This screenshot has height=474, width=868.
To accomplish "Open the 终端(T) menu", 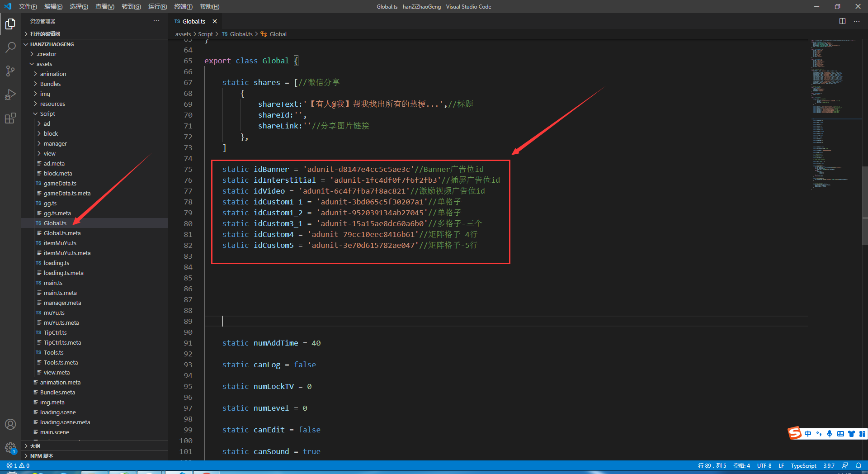I will [x=183, y=6].
